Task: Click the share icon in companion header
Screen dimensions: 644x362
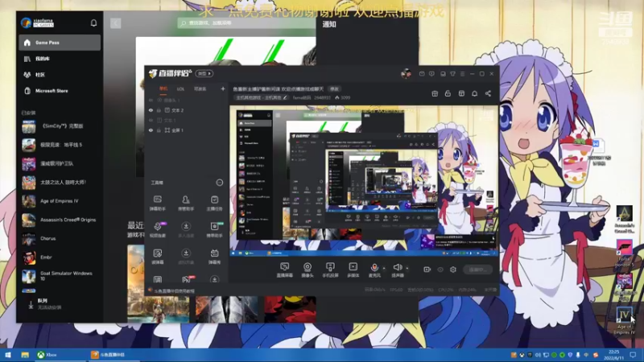Action: [488, 93]
